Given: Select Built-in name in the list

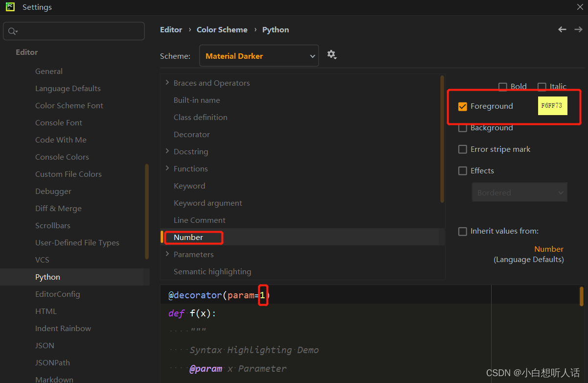Looking at the screenshot, I should pos(197,100).
